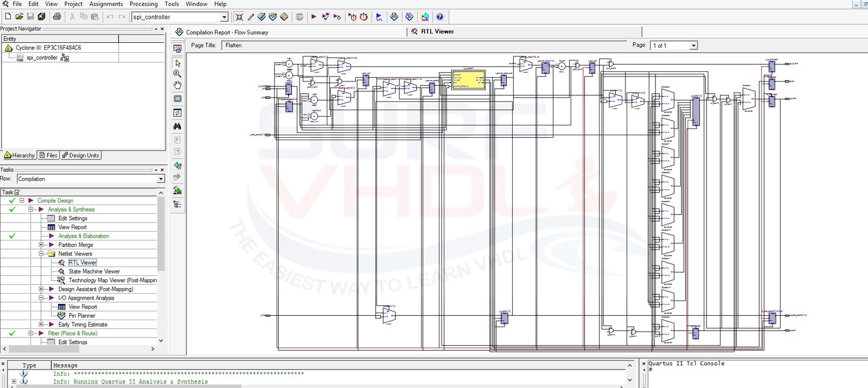Collapse the Netlist Viewers task node
Image resolution: width=868 pixels, height=388 pixels.
41,253
